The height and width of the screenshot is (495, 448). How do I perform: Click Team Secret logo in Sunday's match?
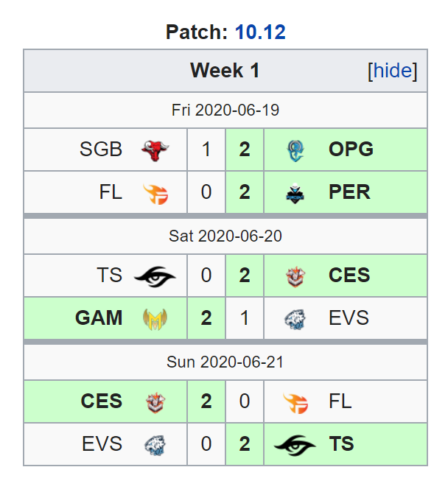[x=295, y=445]
